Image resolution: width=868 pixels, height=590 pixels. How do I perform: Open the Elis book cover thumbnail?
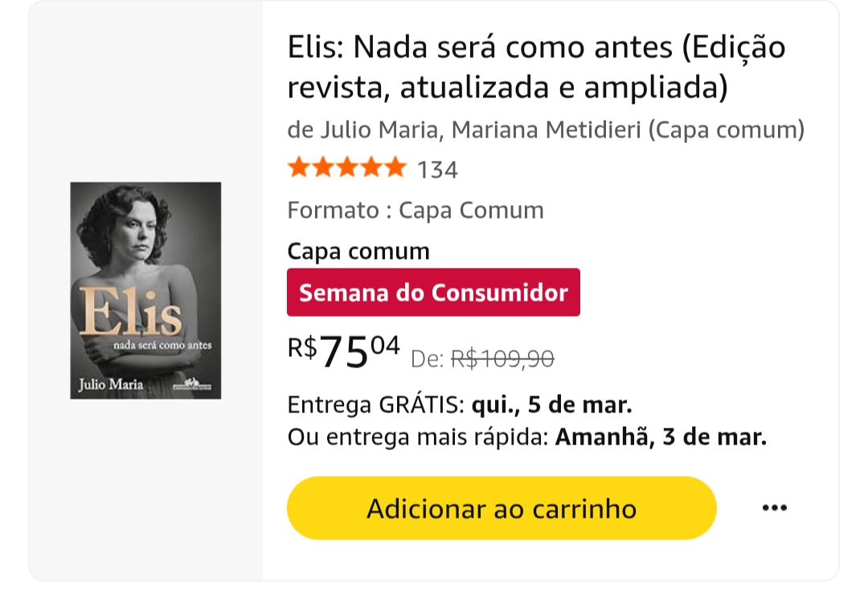(145, 290)
